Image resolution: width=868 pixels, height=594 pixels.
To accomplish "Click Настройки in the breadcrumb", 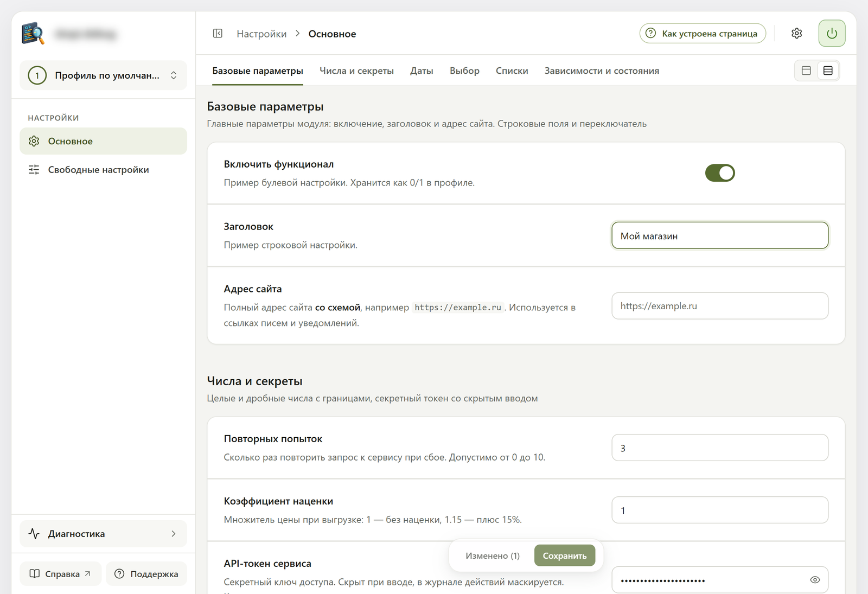I will coord(261,34).
